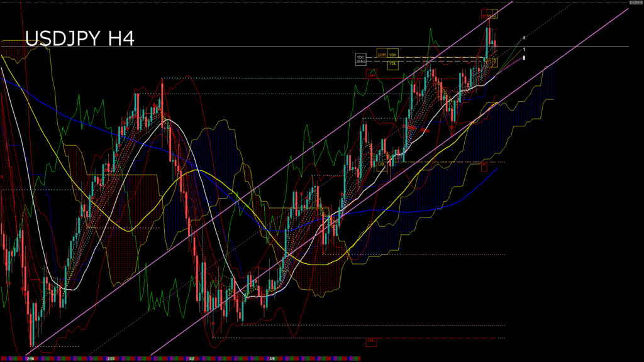
Task: Select the orange LWL level label
Action: [382, 165]
